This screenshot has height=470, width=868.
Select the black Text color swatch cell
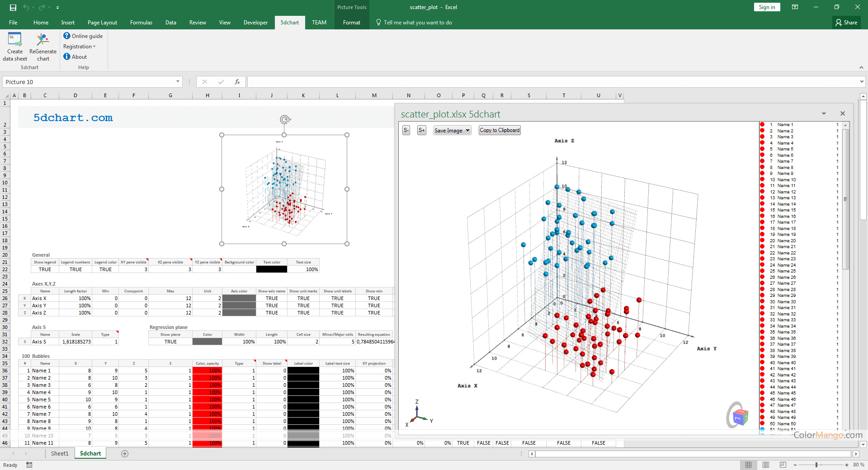tap(272, 269)
